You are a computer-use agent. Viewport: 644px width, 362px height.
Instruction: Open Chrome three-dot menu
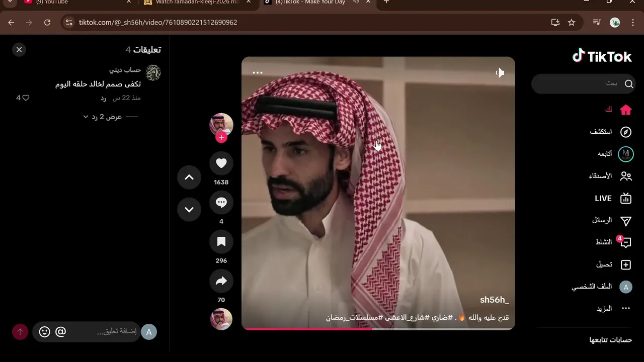click(633, 22)
